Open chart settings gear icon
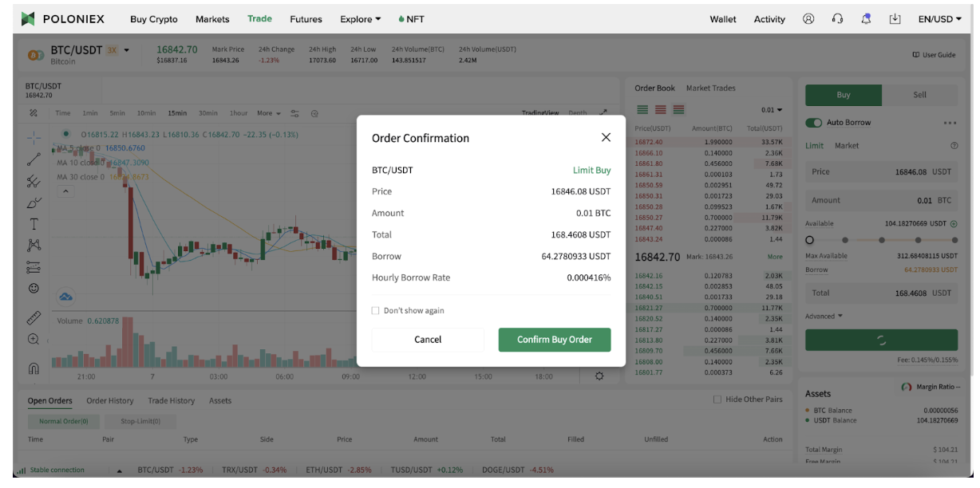 coord(599,376)
